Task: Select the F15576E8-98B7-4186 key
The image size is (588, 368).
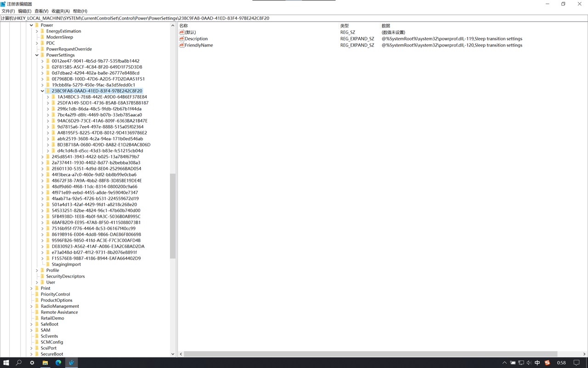Action: [x=96, y=259]
